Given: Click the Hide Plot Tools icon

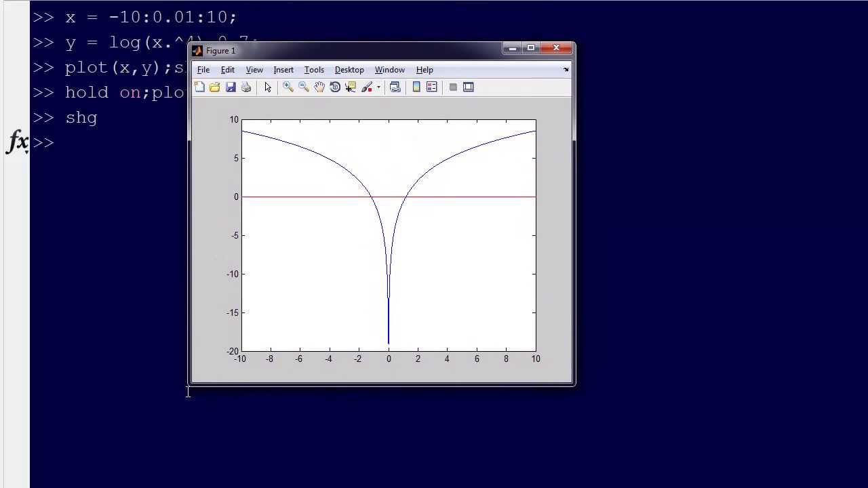Looking at the screenshot, I should point(453,87).
